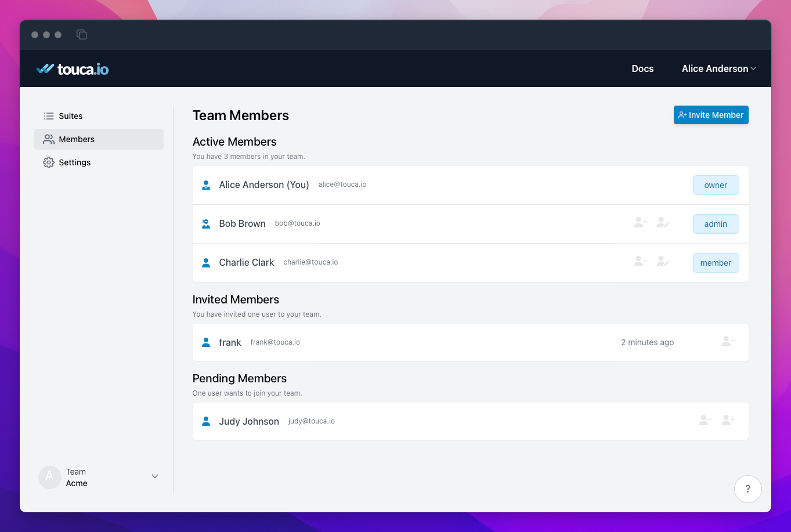The image size is (791, 532).
Task: Click the touca.io logo
Action: (x=73, y=69)
